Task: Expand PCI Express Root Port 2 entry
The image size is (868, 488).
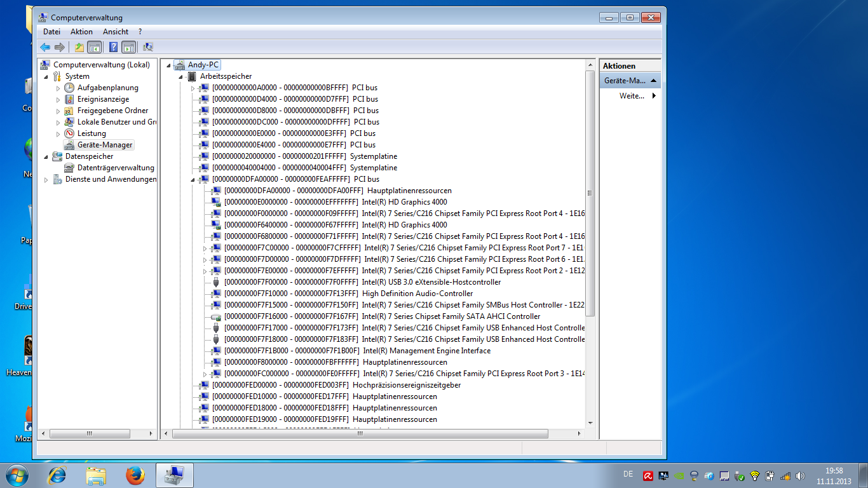Action: click(205, 271)
